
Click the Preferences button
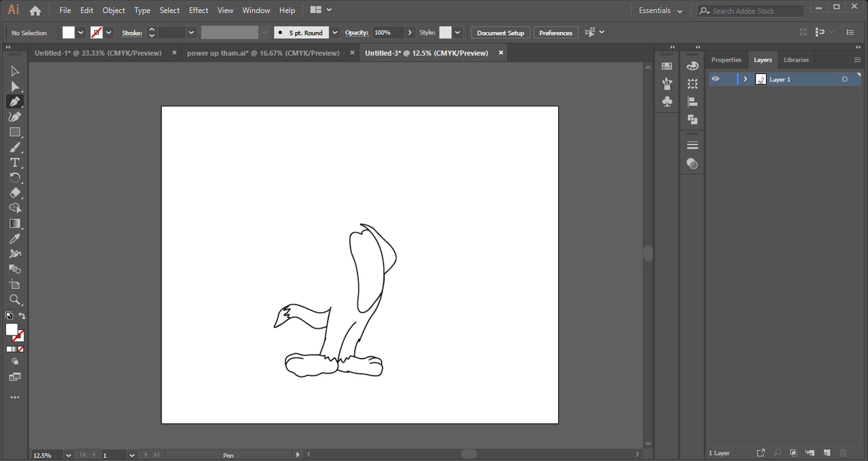pos(556,33)
